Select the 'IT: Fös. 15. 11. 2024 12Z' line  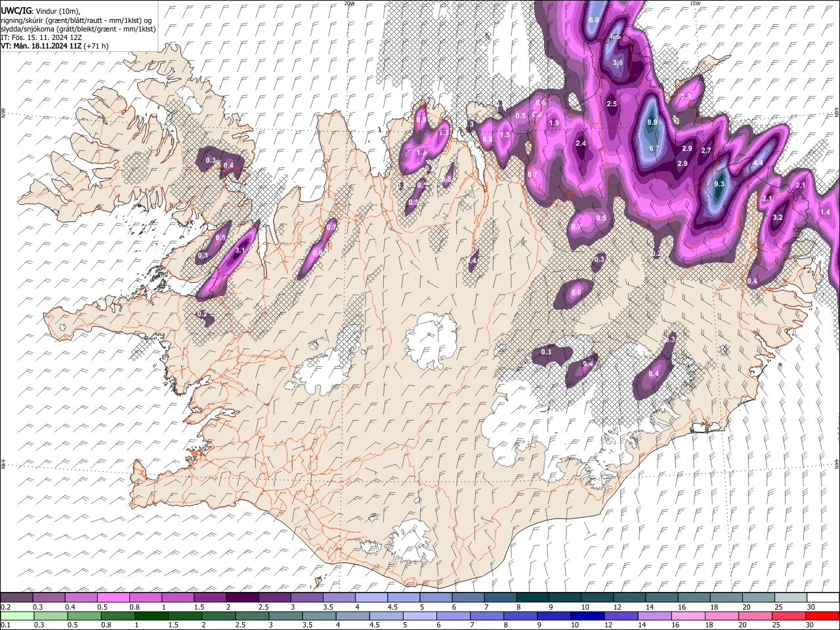tap(41, 37)
